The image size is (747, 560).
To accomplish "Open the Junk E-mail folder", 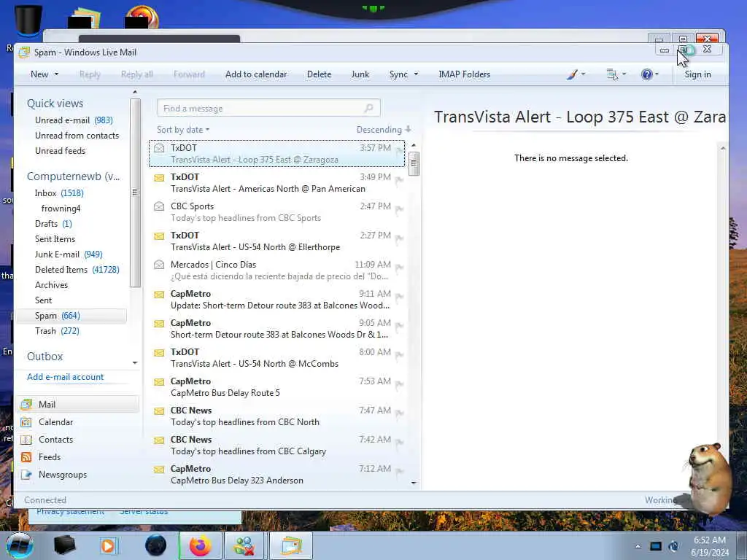I will 69,254.
